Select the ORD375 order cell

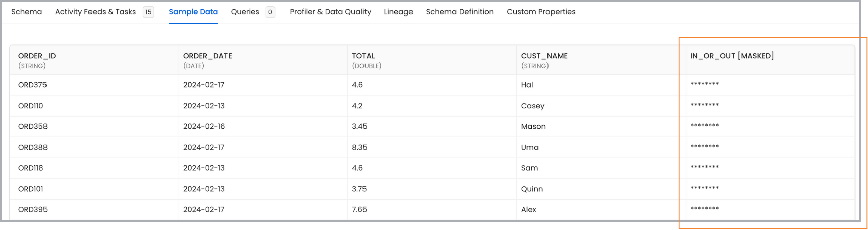coord(32,85)
